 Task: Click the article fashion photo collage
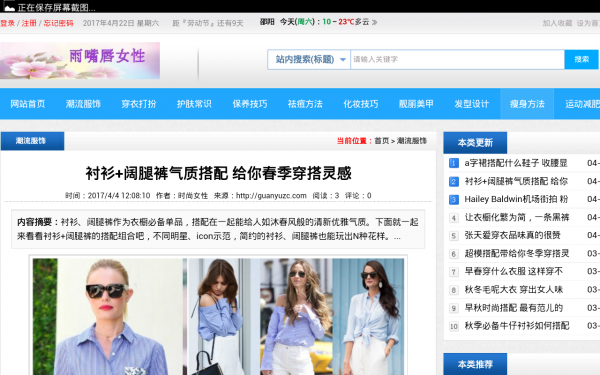218,316
